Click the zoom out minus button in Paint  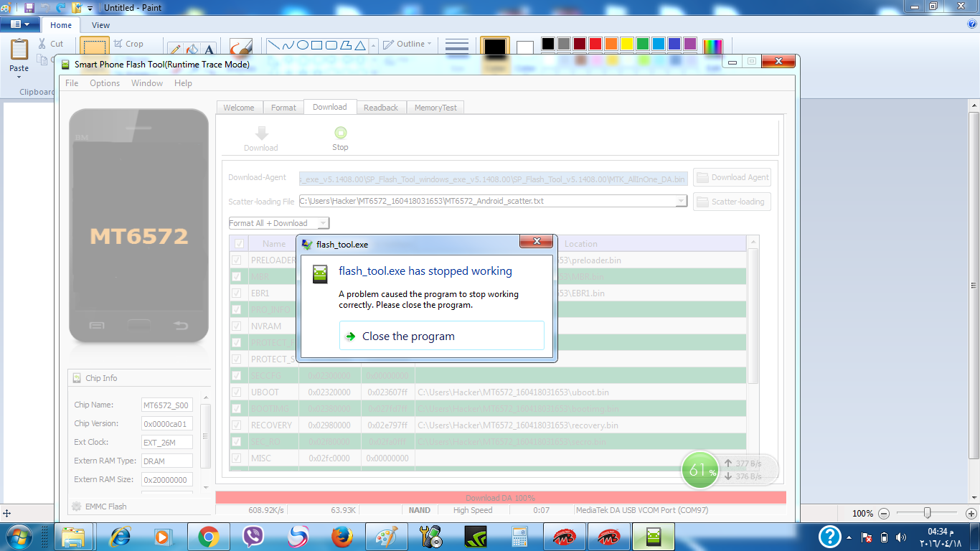(x=884, y=514)
